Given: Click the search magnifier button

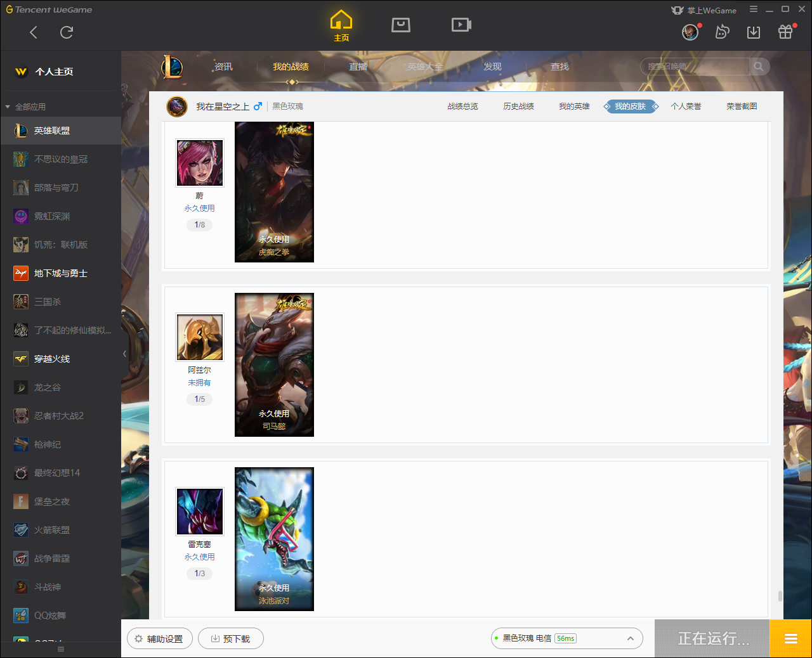Looking at the screenshot, I should (759, 67).
